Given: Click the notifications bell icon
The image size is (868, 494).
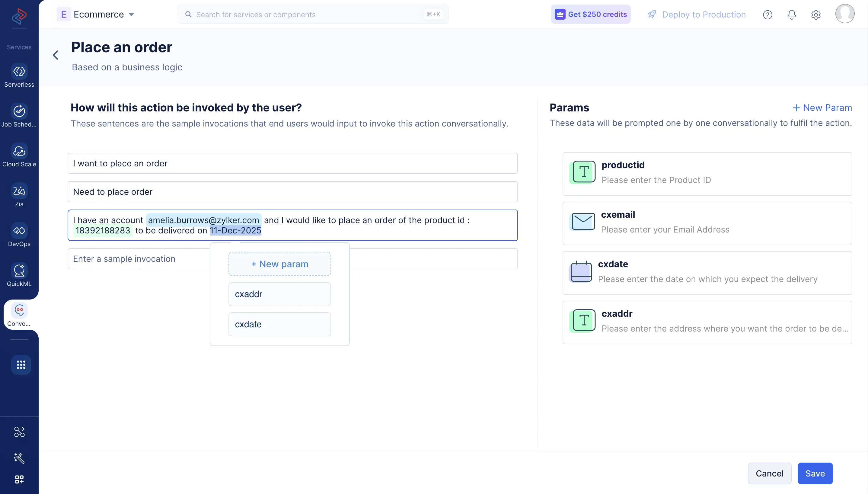Looking at the screenshot, I should tap(791, 14).
